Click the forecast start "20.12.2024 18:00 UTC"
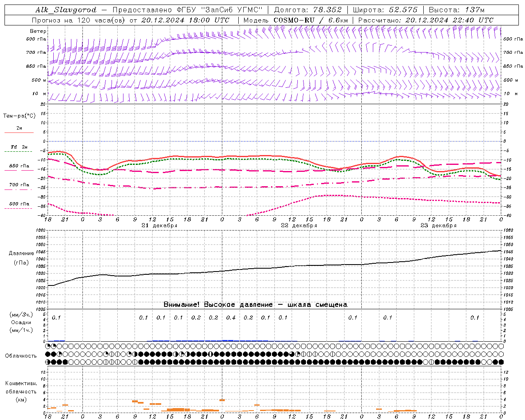 pos(185,20)
